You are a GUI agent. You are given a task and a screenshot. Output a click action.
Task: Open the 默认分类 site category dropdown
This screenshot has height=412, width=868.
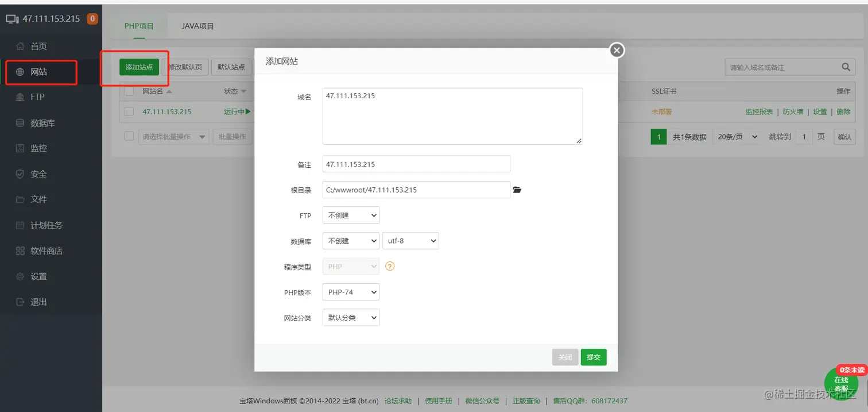click(351, 317)
